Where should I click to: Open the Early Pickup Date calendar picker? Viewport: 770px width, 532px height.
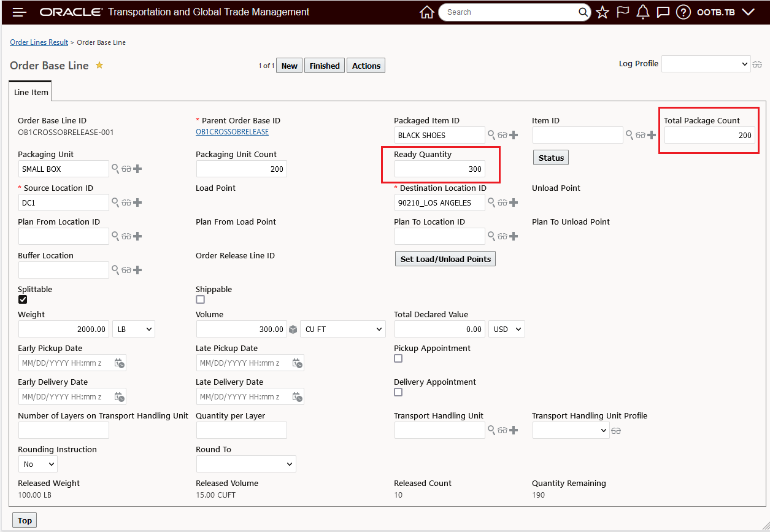click(120, 363)
